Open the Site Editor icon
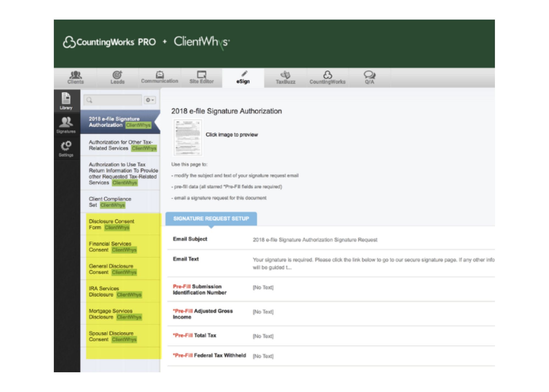Screen dimensions: 549x392 [201, 75]
